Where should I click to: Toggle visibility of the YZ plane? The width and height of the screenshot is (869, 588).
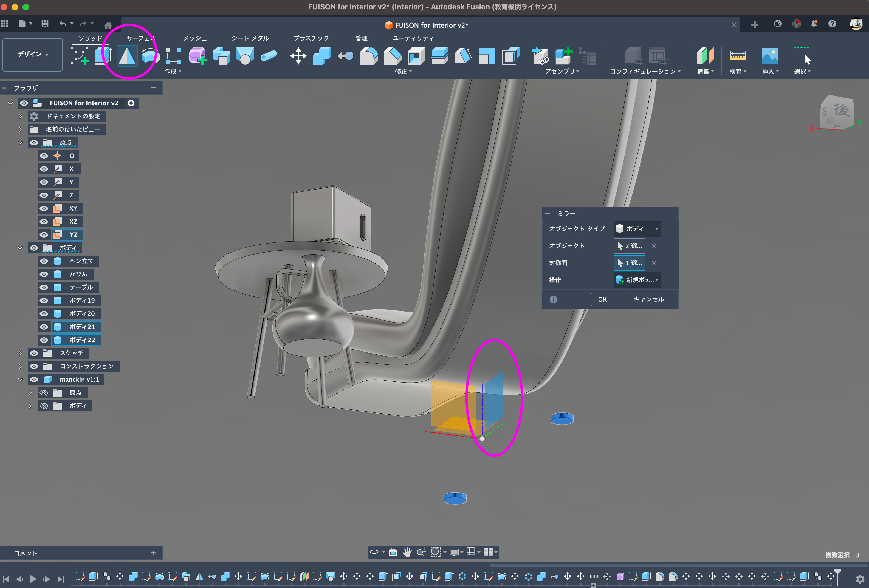44,235
